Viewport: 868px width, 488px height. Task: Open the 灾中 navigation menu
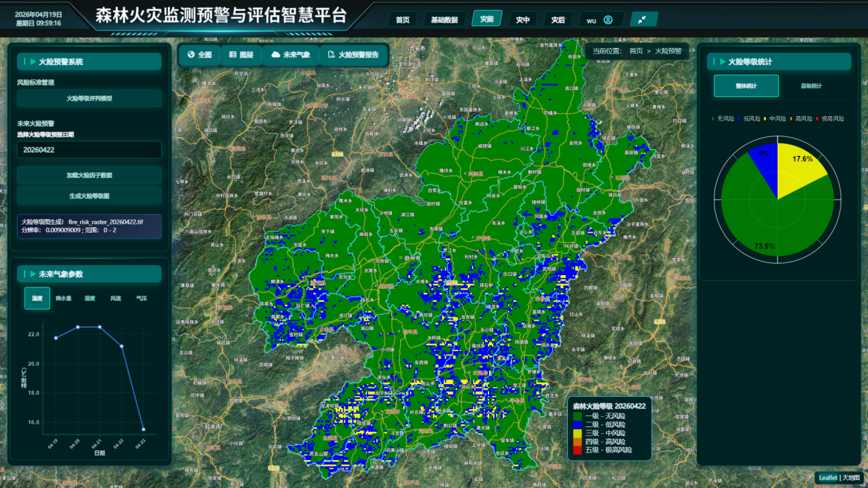tap(523, 20)
